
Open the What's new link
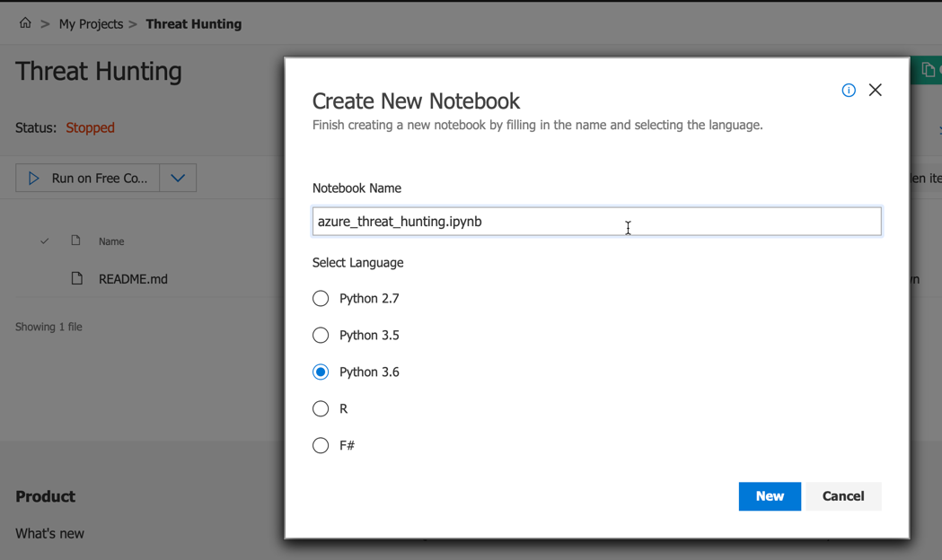pos(49,533)
